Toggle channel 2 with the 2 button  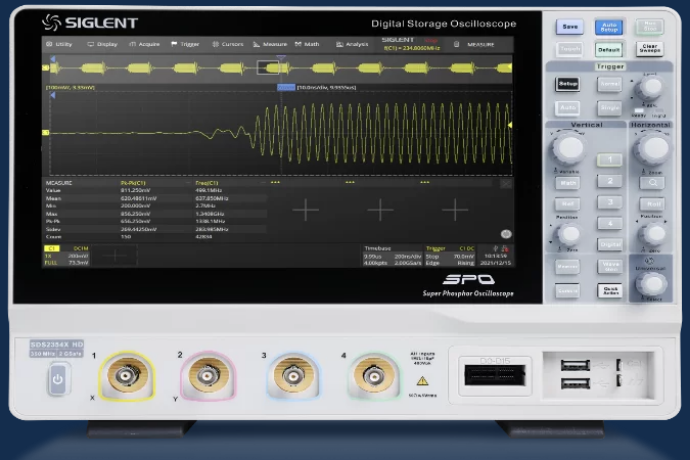click(609, 181)
